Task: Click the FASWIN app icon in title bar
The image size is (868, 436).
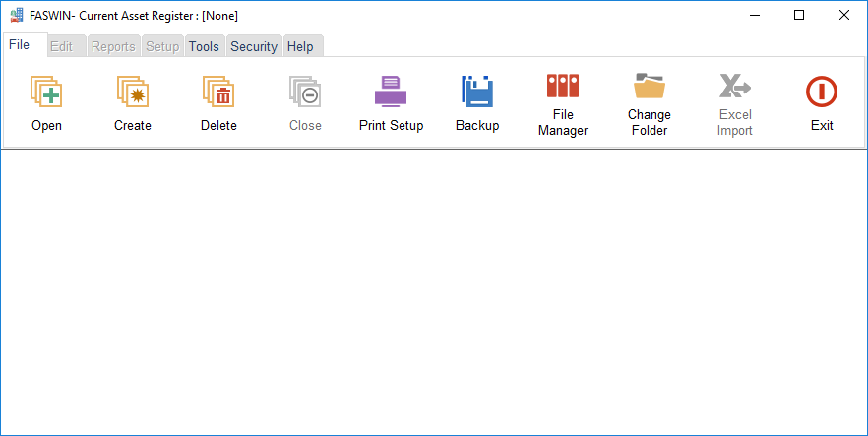Action: click(x=17, y=16)
